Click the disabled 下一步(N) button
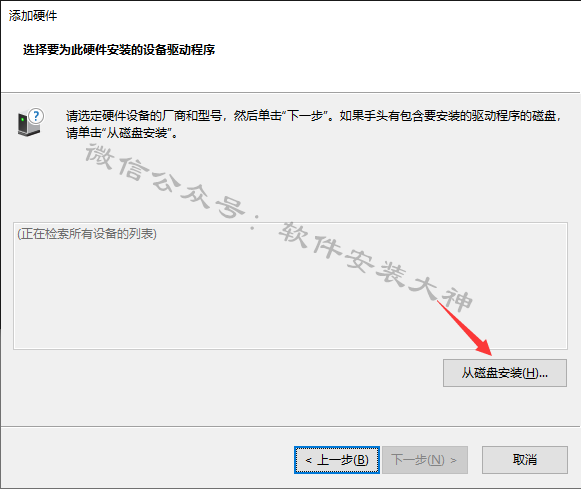Screen dimensions: 581x489 click(425, 460)
